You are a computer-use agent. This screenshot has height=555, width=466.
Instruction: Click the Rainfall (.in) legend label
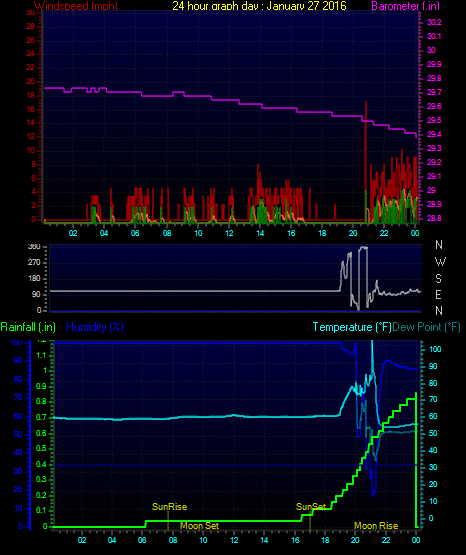tap(28, 327)
